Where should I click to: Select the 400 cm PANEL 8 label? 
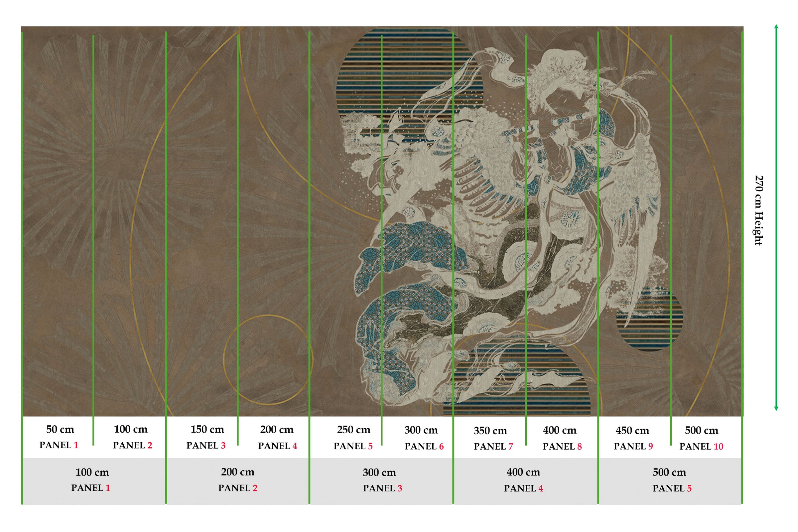562,438
